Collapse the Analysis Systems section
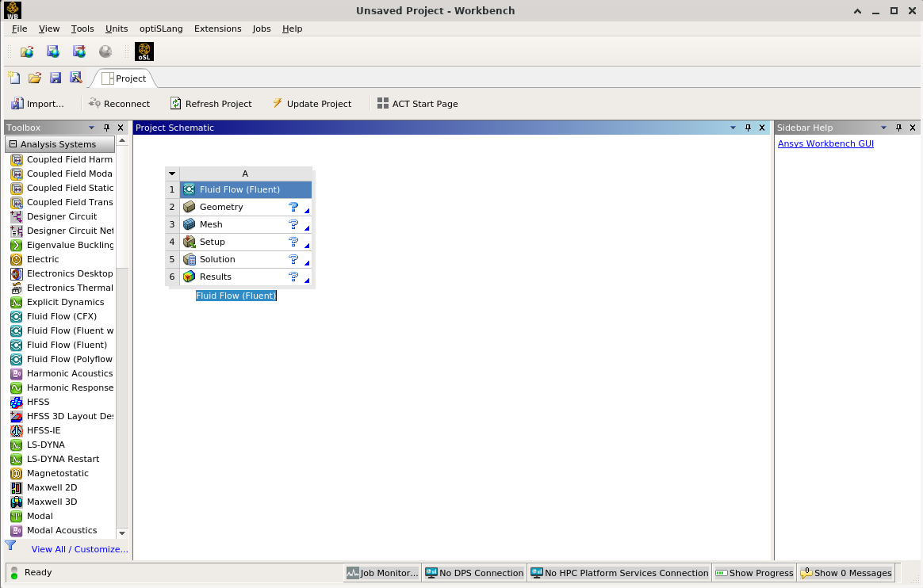 (x=13, y=144)
